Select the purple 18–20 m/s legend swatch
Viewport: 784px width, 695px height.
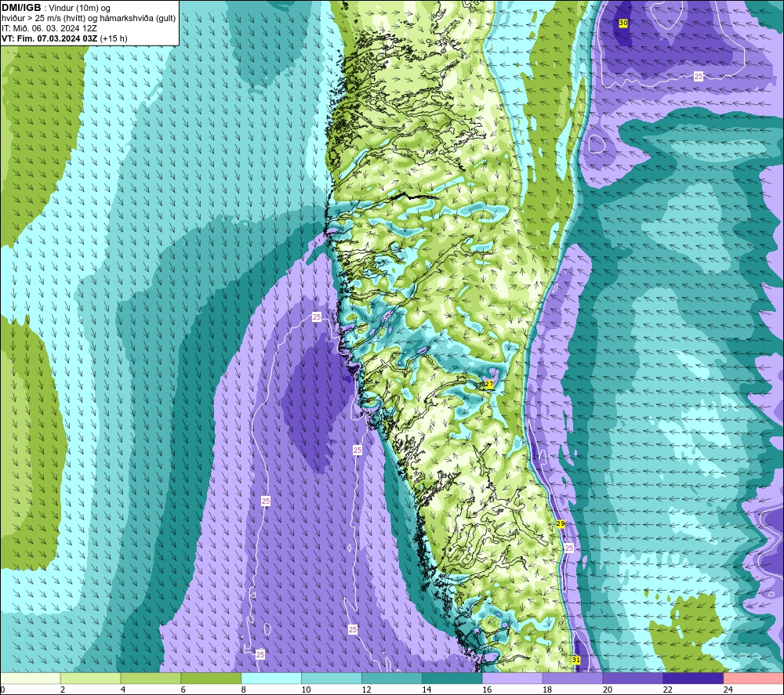pos(572,678)
